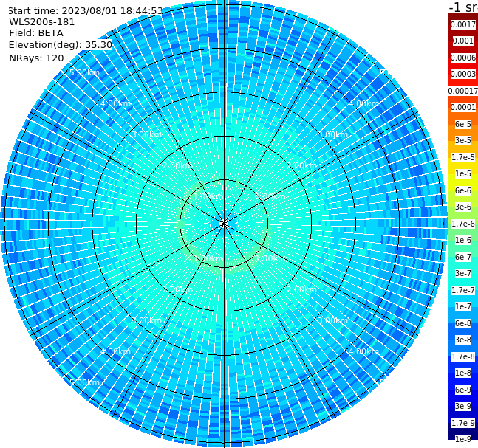Screen dimensions: 478x448
Task: Click the 6e-9 colorbar label
Action: pos(463,390)
